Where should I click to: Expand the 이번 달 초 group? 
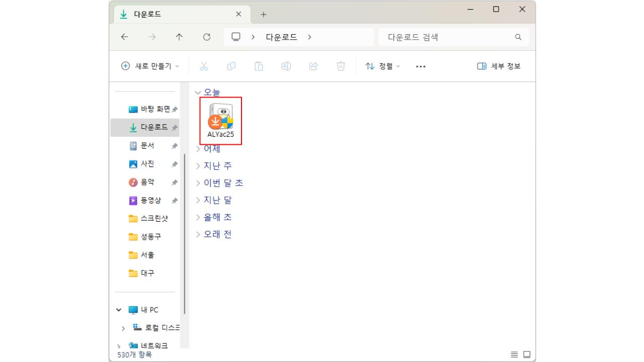point(198,183)
